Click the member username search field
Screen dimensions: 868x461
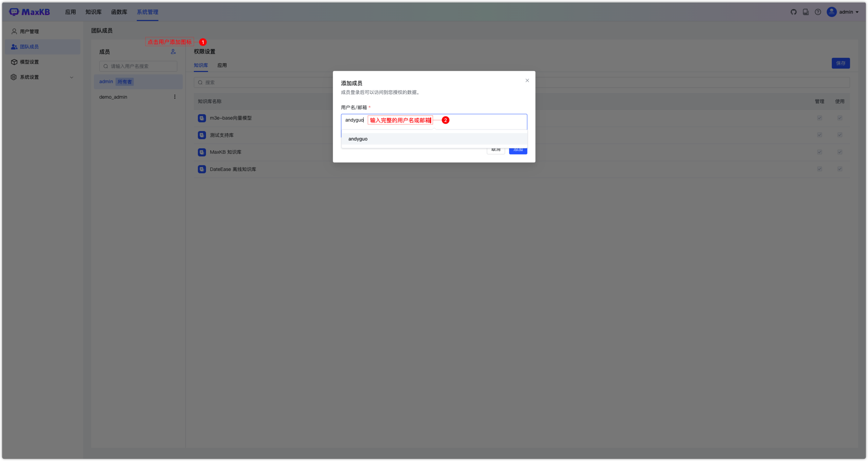tap(138, 66)
